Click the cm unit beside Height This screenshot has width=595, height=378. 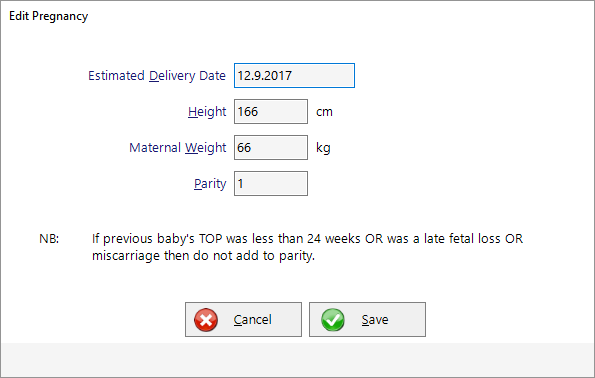click(324, 112)
